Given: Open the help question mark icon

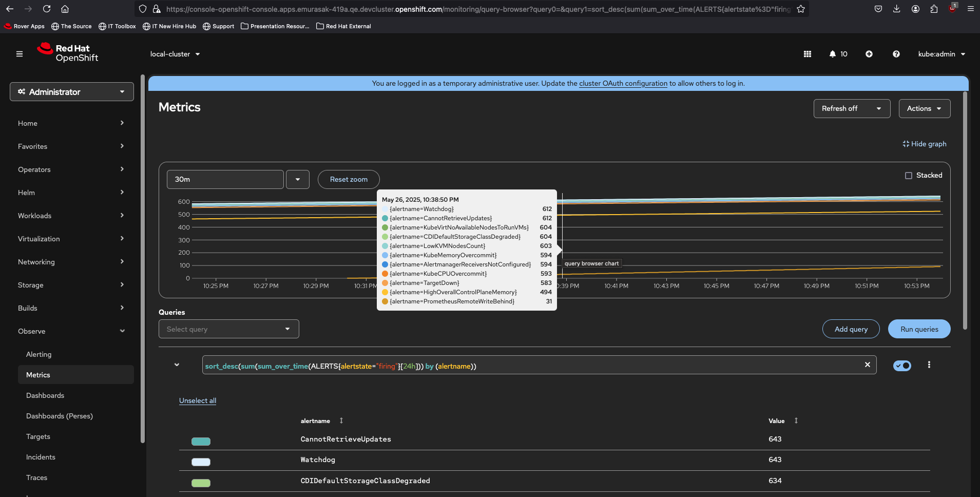Looking at the screenshot, I should click(x=896, y=54).
